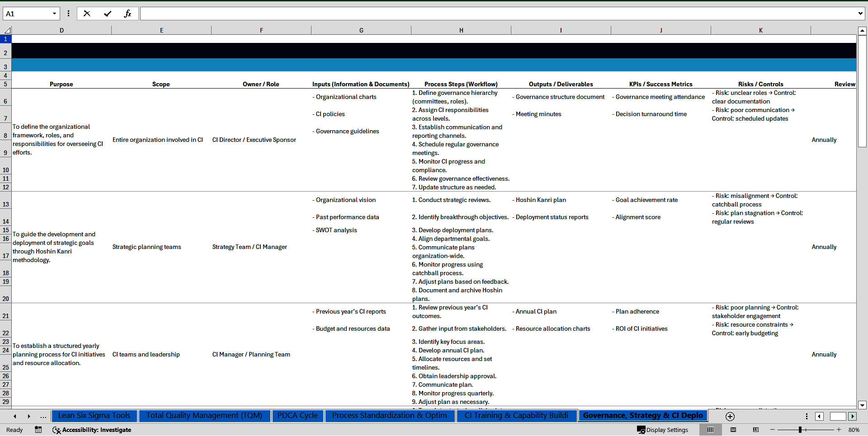Viewport: 868px width, 436px height.
Task: Expand the formula bar
Action: pyautogui.click(x=860, y=14)
